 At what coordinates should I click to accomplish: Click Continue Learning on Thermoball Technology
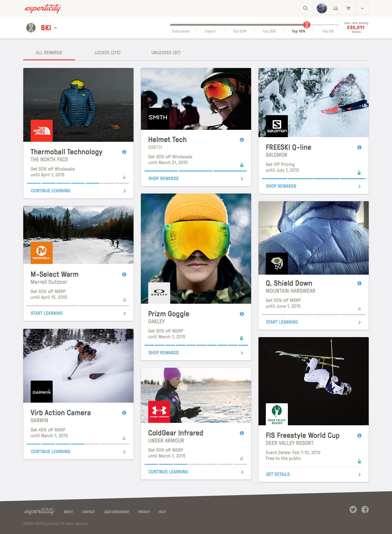51,191
